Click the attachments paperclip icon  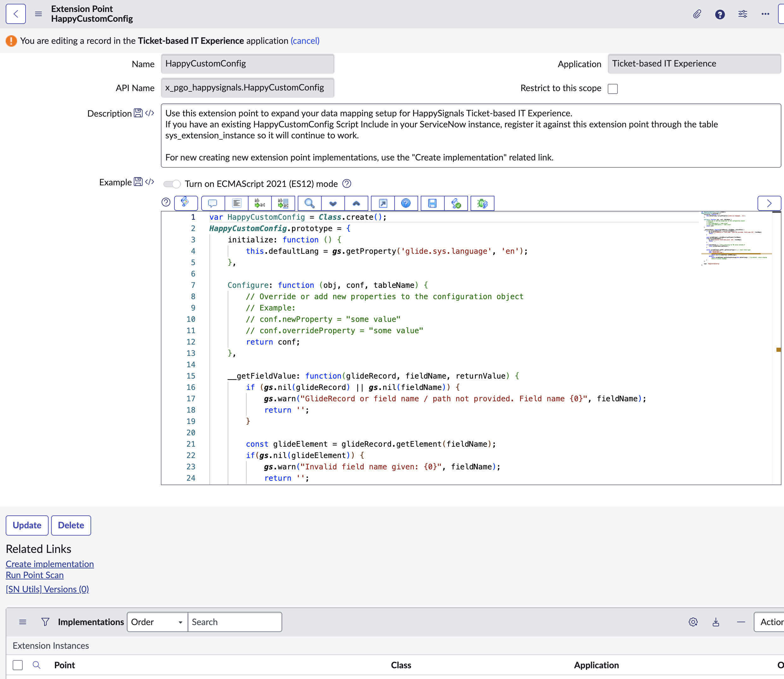pos(697,14)
